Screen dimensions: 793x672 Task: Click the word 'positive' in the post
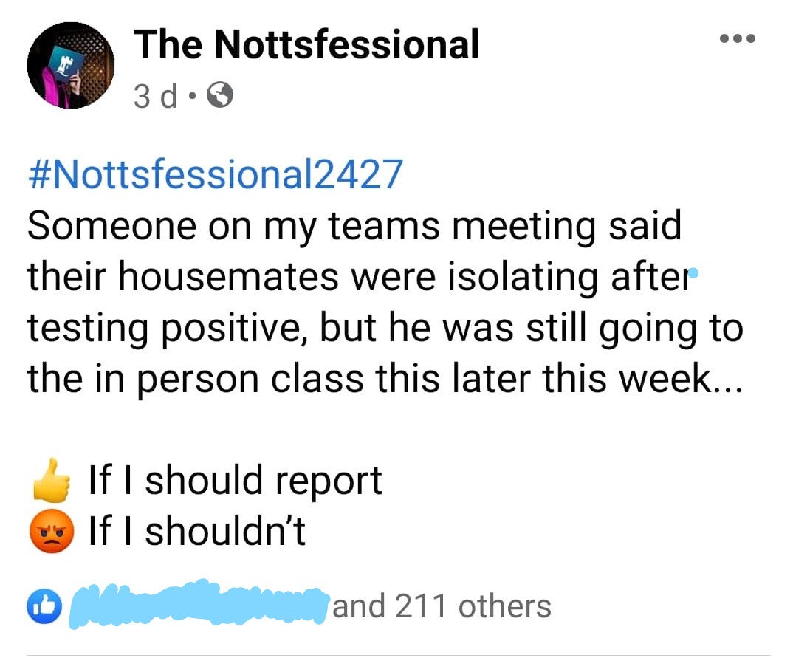[x=233, y=329]
